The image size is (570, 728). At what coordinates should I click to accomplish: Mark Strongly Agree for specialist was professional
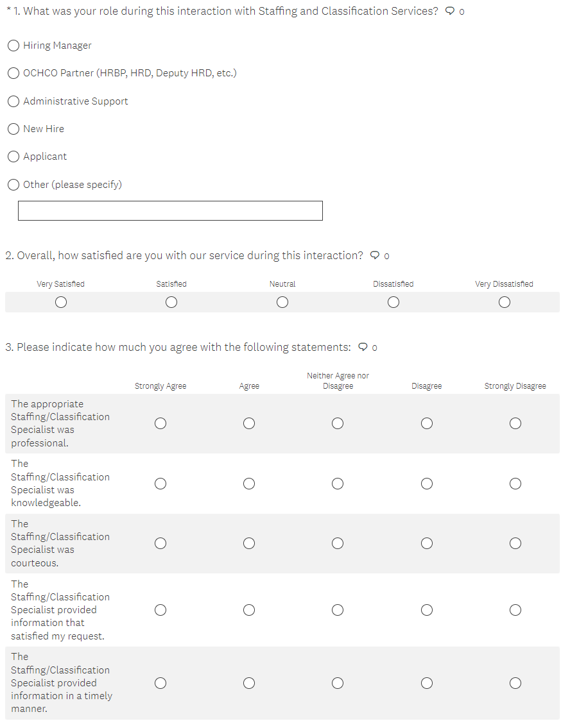coord(160,423)
